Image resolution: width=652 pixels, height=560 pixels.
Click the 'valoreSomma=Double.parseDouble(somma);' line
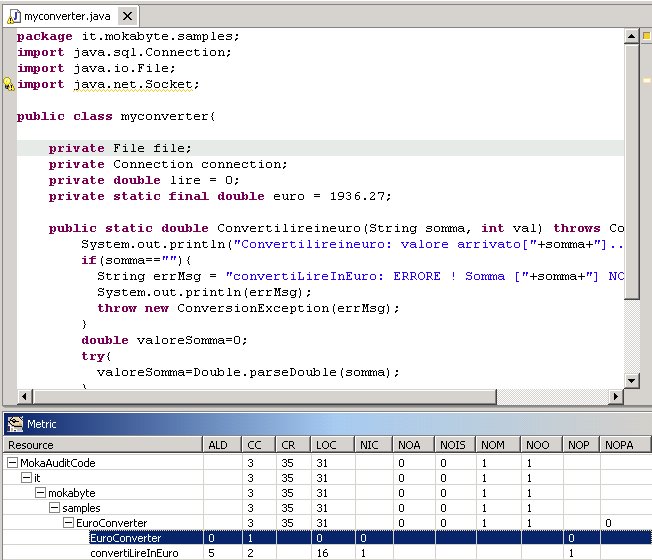coord(248,372)
